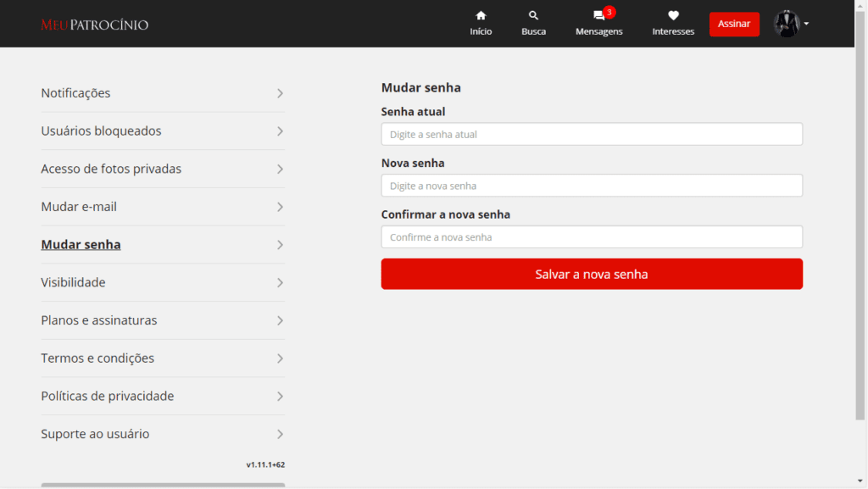The width and height of the screenshot is (868, 489).
Task: Click the "Confirmar a nova senha" label
Action: pos(446,214)
